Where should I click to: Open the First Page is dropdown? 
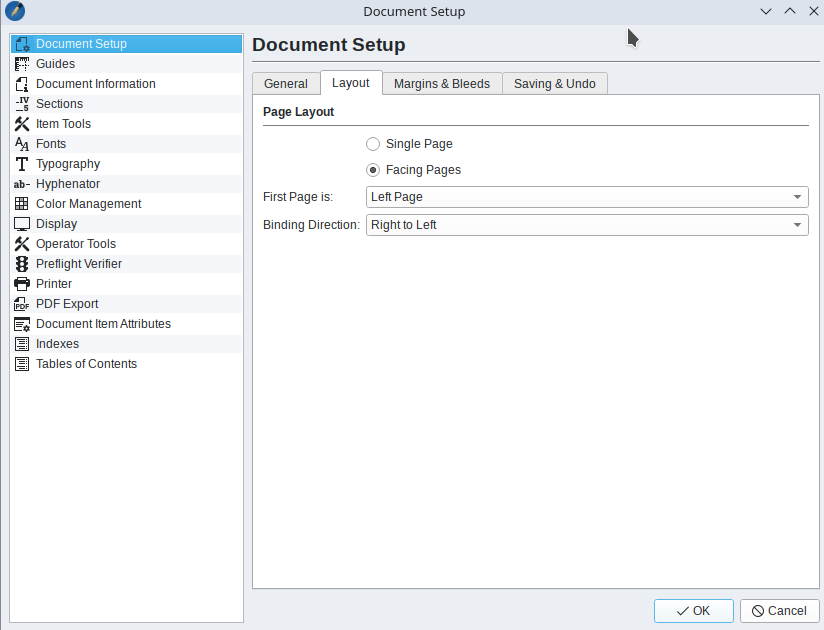(x=587, y=197)
